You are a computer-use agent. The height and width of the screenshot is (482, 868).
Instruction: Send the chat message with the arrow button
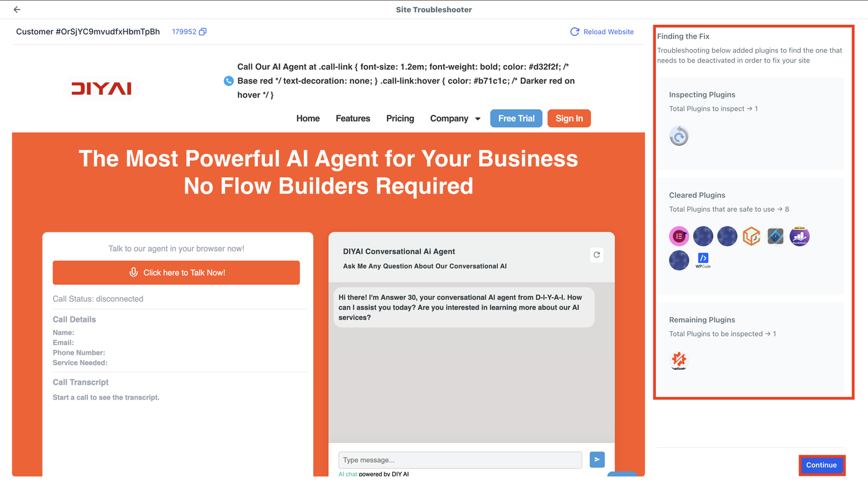[x=597, y=460]
